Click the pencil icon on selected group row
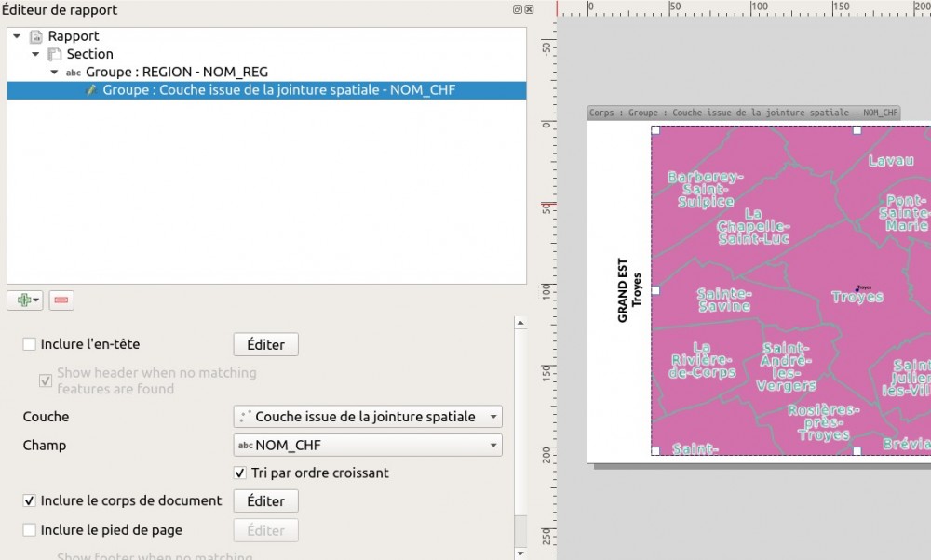Screen dimensions: 931x560 pyautogui.click(x=91, y=90)
